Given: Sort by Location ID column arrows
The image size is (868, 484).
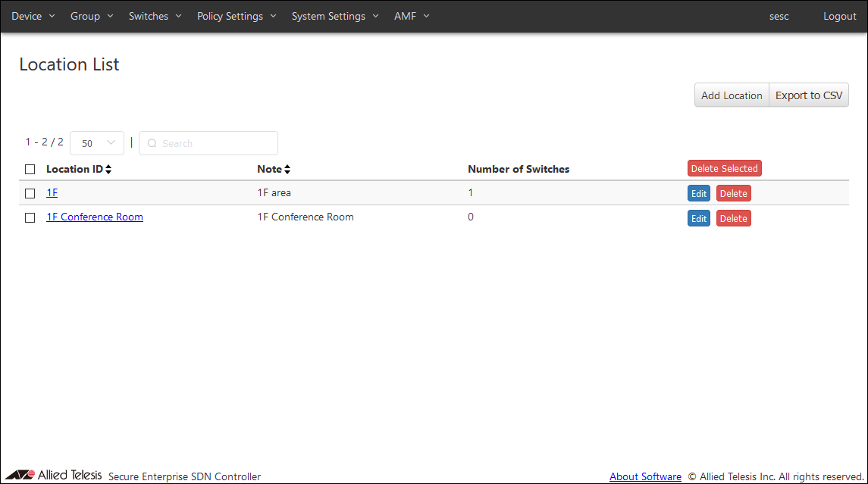Looking at the screenshot, I should 108,170.
